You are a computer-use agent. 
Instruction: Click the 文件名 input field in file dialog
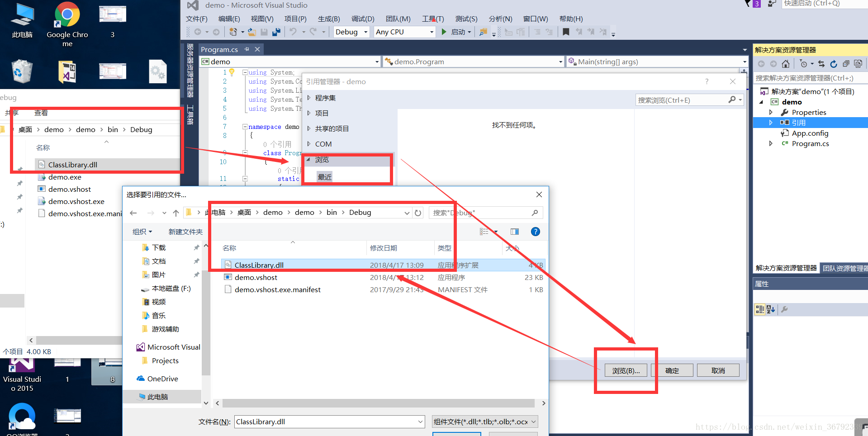pos(330,422)
